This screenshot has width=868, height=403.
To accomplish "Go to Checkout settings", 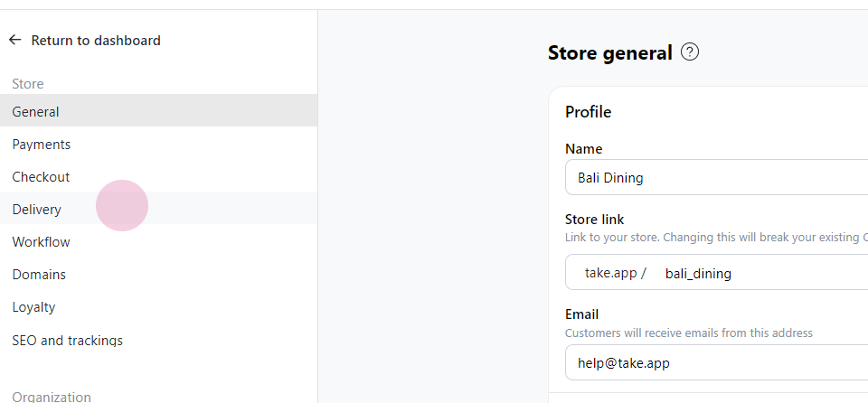I will pyautogui.click(x=159, y=177).
